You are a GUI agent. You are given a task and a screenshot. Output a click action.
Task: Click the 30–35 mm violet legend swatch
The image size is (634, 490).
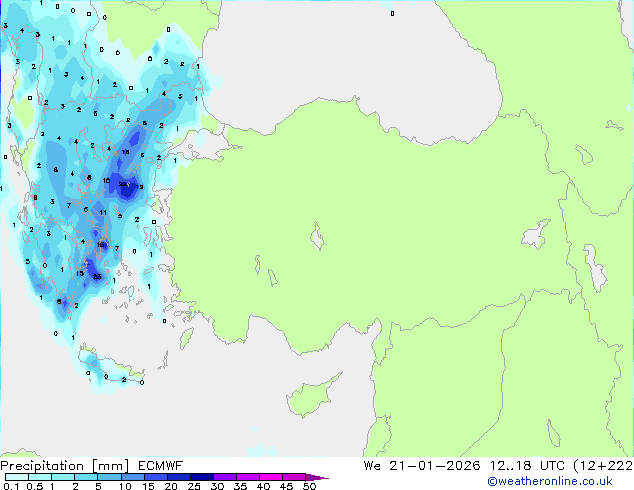225,477
